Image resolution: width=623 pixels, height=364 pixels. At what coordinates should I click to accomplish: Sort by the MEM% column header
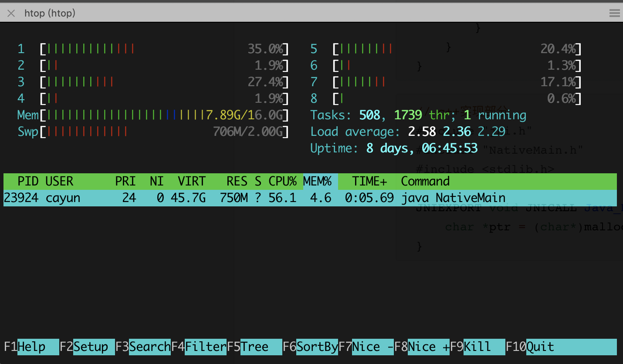pos(318,181)
